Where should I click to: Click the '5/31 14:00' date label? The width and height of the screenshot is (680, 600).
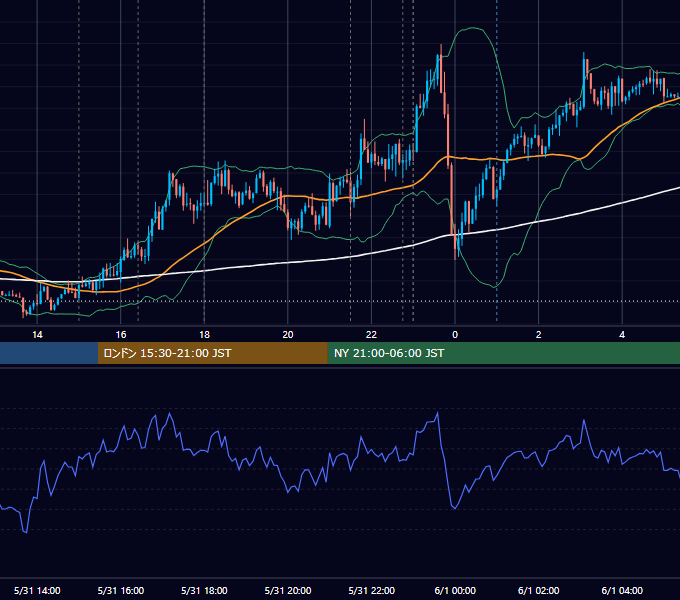coord(37,590)
